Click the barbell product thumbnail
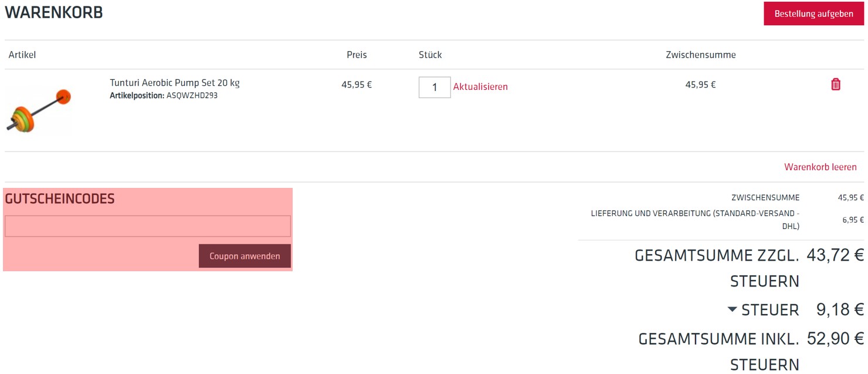 click(39, 110)
